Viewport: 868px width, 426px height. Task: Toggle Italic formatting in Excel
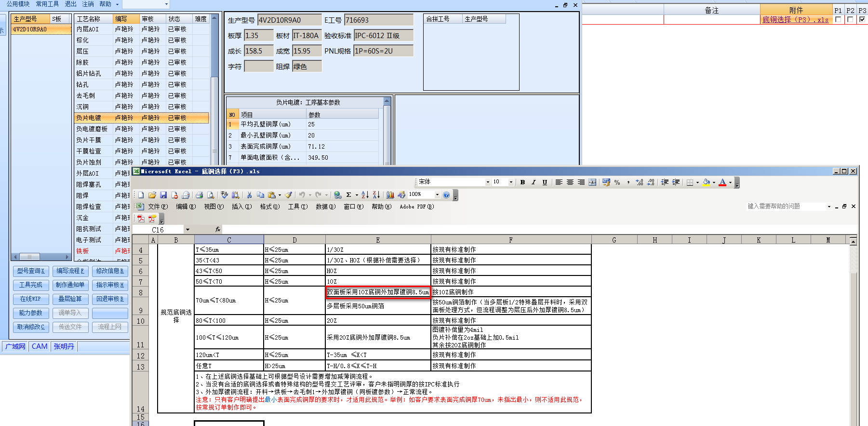(x=534, y=182)
